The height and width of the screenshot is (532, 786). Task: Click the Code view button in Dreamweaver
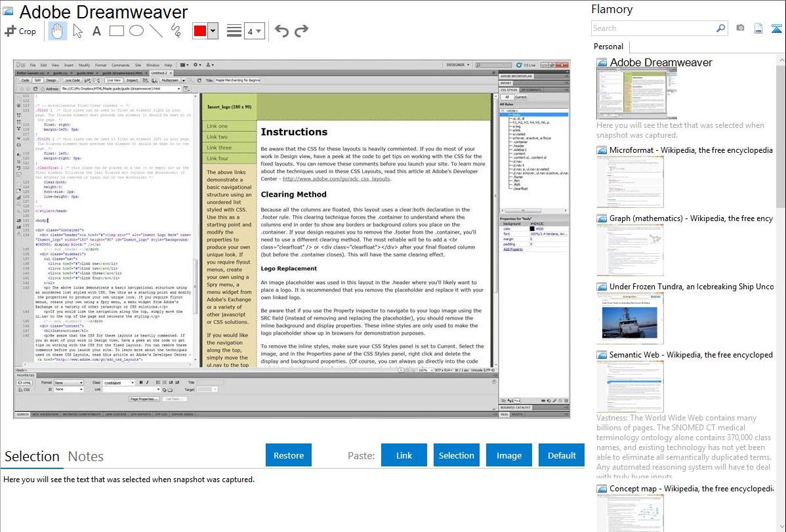coord(25,80)
